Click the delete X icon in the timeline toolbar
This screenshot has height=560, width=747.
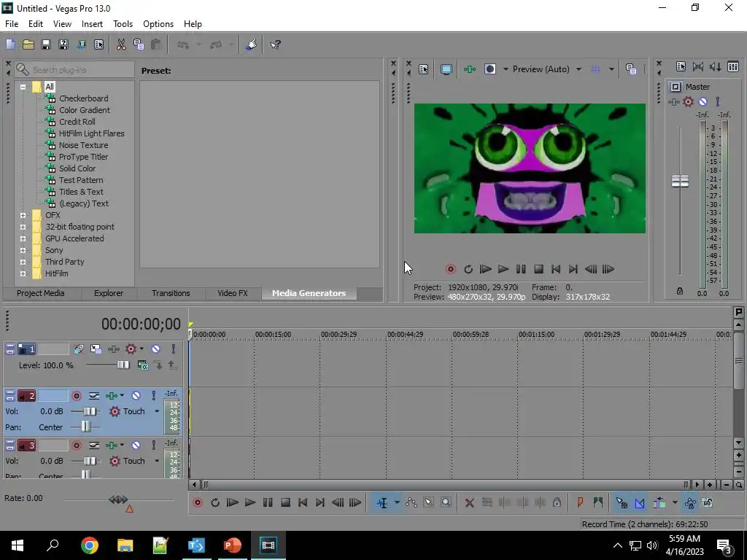[x=469, y=502]
